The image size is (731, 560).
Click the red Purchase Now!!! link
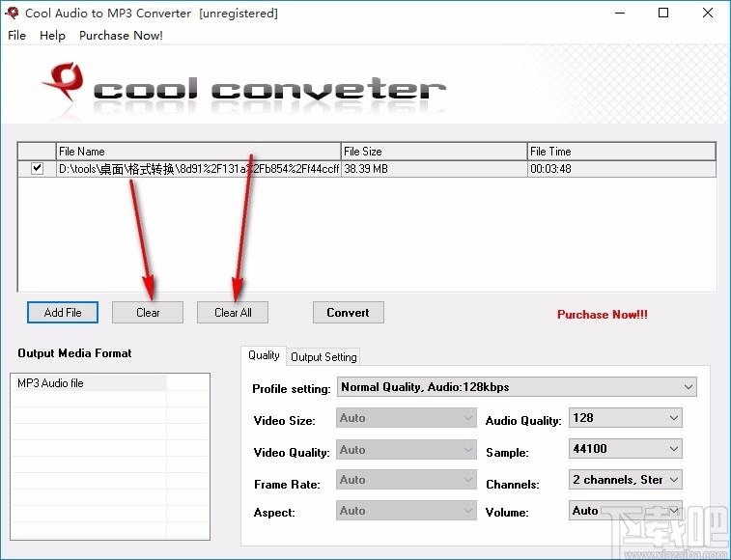tap(603, 315)
